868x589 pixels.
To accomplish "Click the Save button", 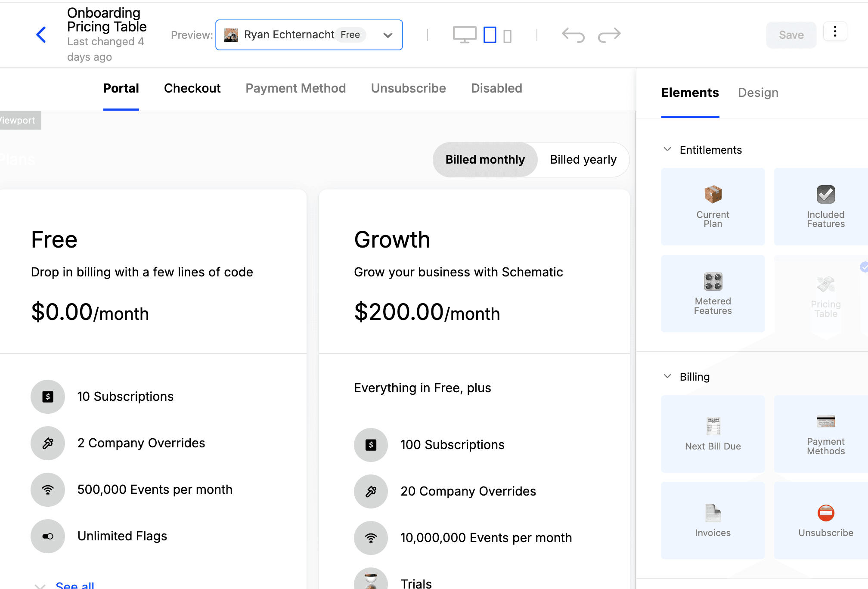I will point(790,35).
